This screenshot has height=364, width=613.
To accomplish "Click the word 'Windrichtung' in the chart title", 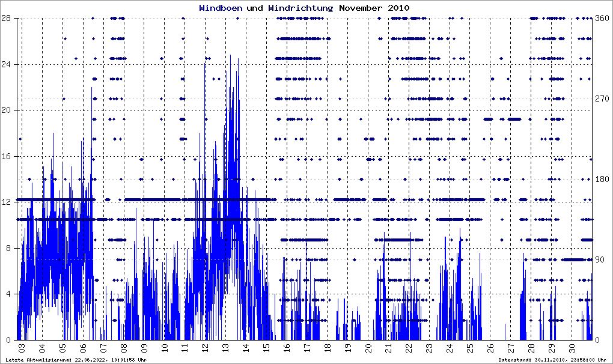I will pos(300,8).
